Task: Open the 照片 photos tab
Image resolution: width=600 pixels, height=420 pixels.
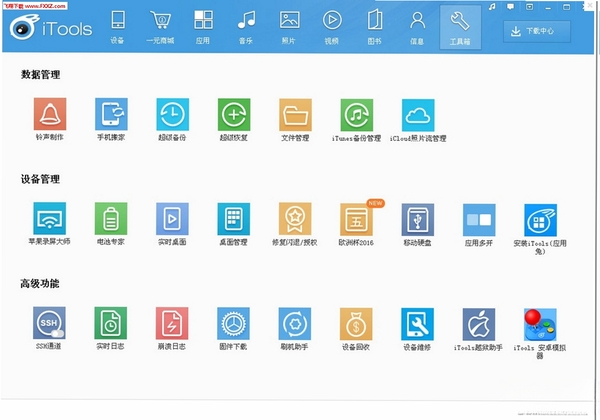Action: [289, 28]
